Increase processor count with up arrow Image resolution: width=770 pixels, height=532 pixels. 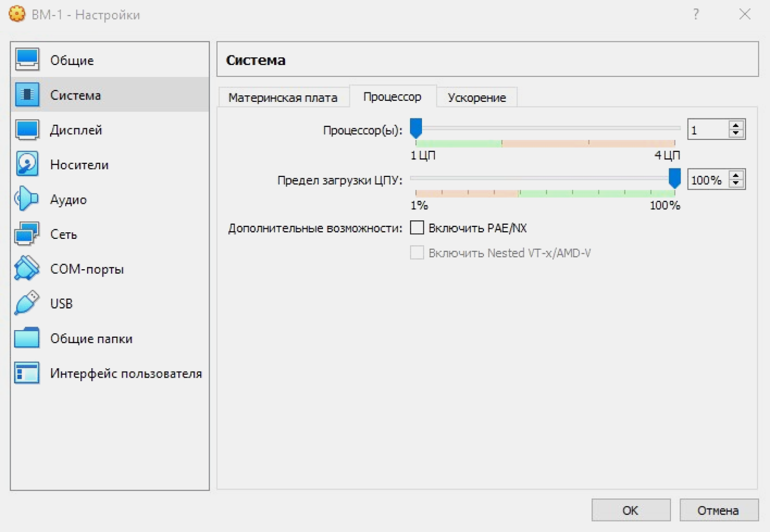click(x=735, y=126)
